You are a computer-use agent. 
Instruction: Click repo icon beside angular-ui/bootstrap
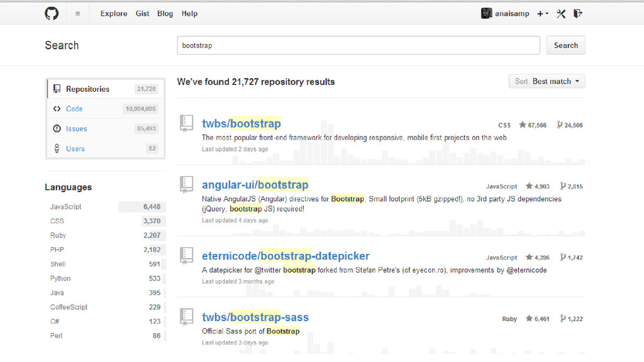pyautogui.click(x=186, y=184)
